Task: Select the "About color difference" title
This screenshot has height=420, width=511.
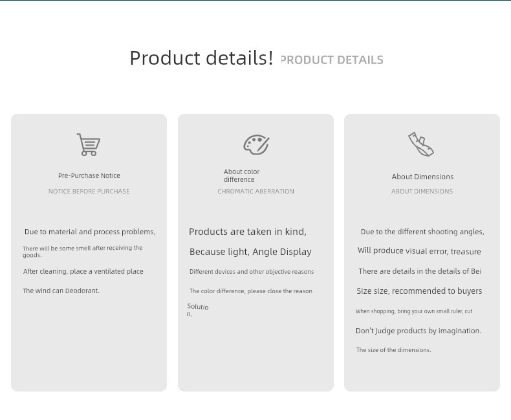Action: pyautogui.click(x=242, y=175)
